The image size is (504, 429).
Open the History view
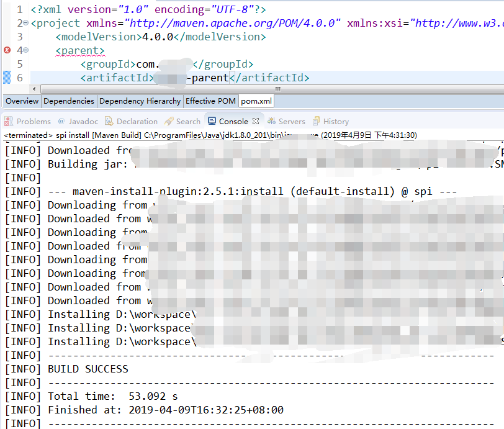pyautogui.click(x=331, y=121)
